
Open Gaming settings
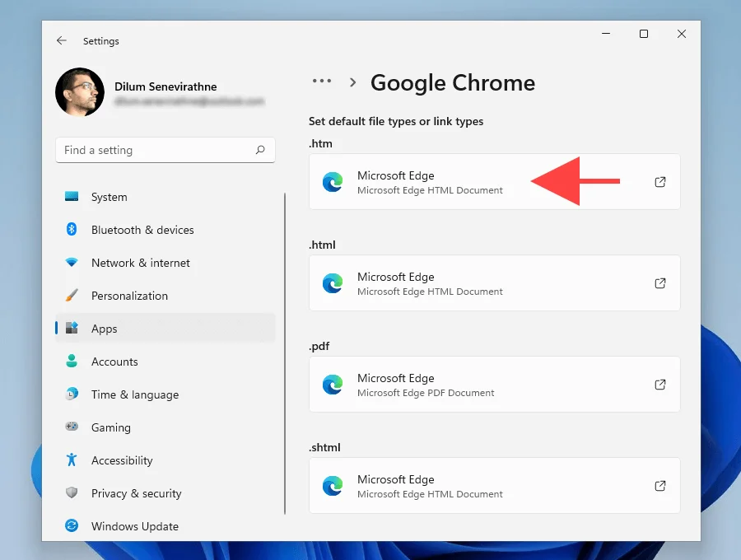point(165,427)
